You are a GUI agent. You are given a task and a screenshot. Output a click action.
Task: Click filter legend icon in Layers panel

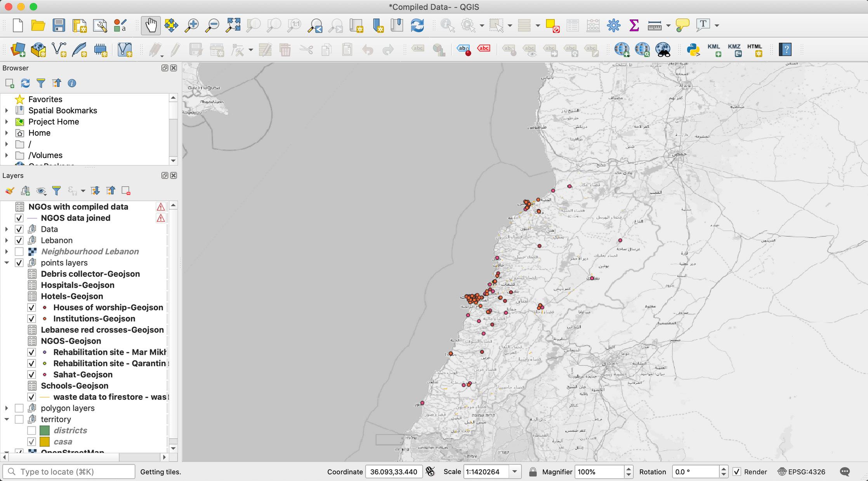[x=56, y=191]
